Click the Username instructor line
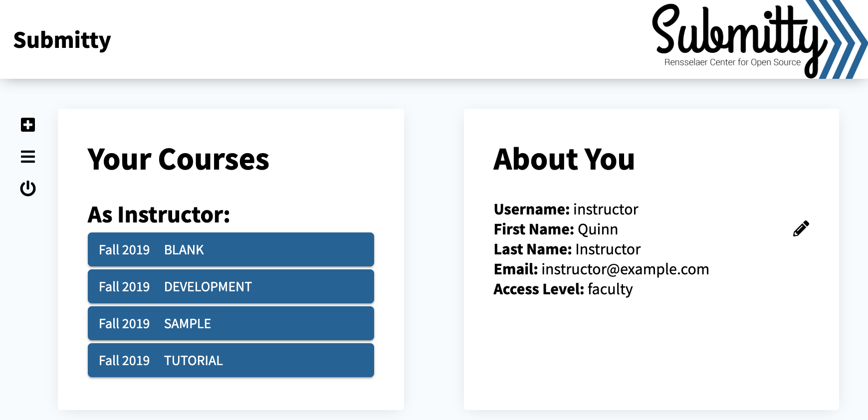The height and width of the screenshot is (420, 868). 566,209
